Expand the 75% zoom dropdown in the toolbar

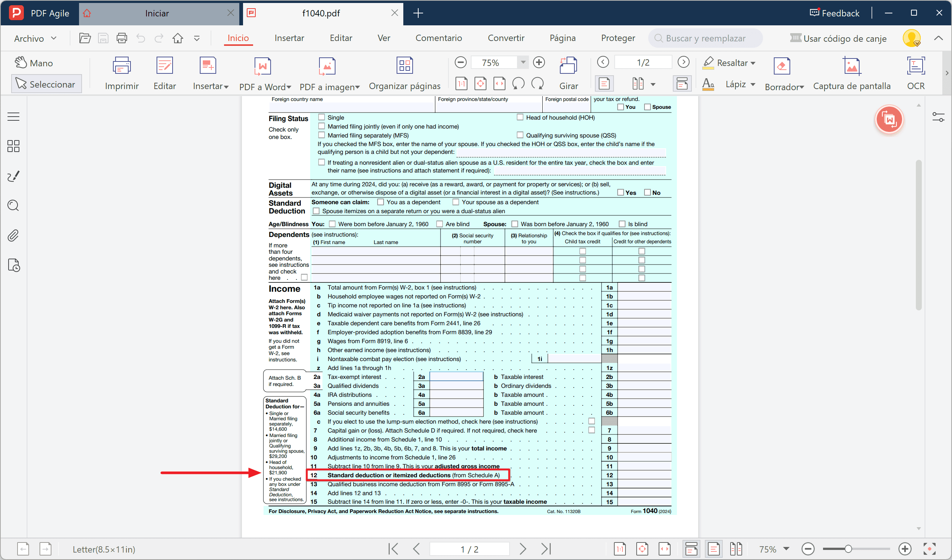[523, 62]
